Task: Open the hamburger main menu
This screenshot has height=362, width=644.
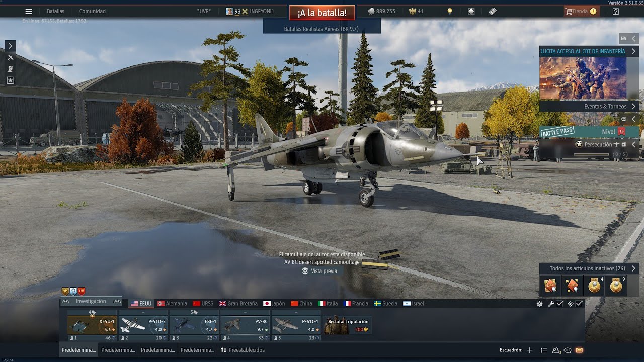Action: tap(29, 11)
